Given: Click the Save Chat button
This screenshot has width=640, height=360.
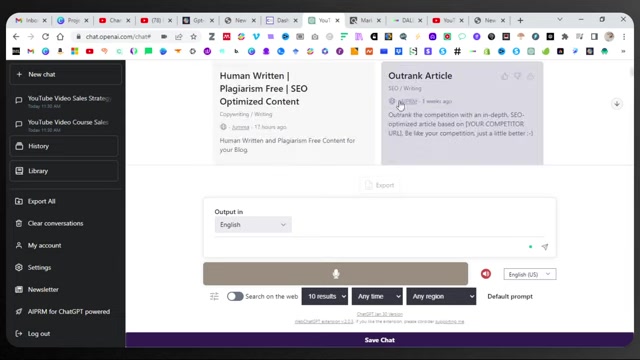Looking at the screenshot, I should tap(380, 340).
